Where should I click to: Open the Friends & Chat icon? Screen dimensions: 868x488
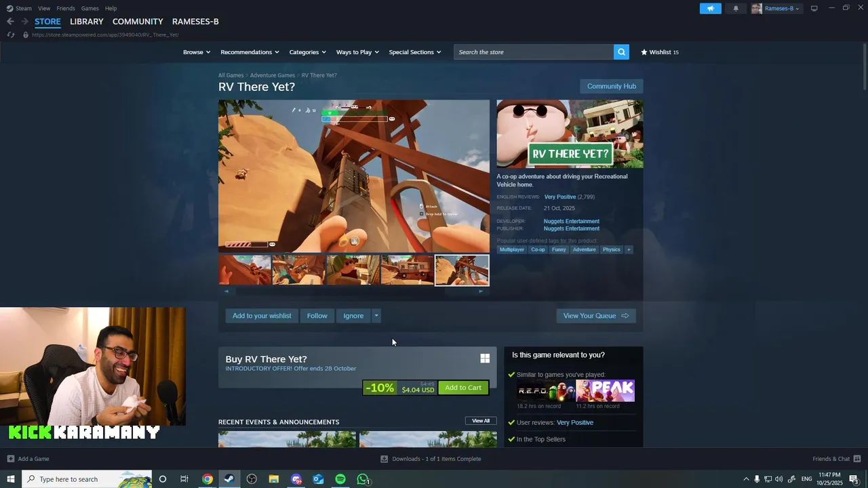tap(857, 459)
